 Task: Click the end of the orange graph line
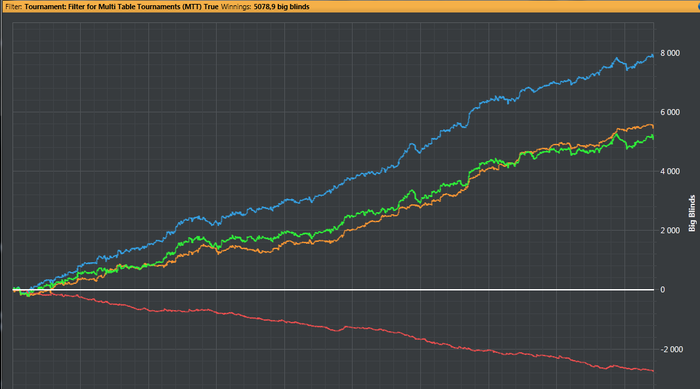653,127
